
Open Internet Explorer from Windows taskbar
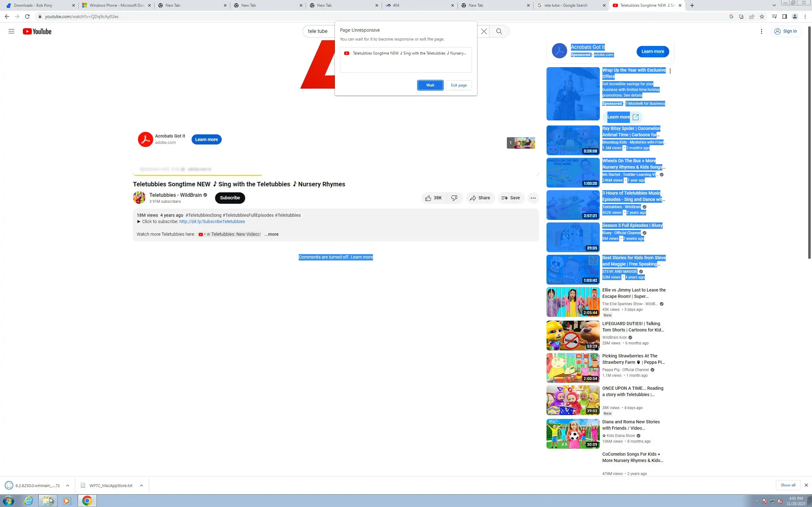tap(29, 501)
